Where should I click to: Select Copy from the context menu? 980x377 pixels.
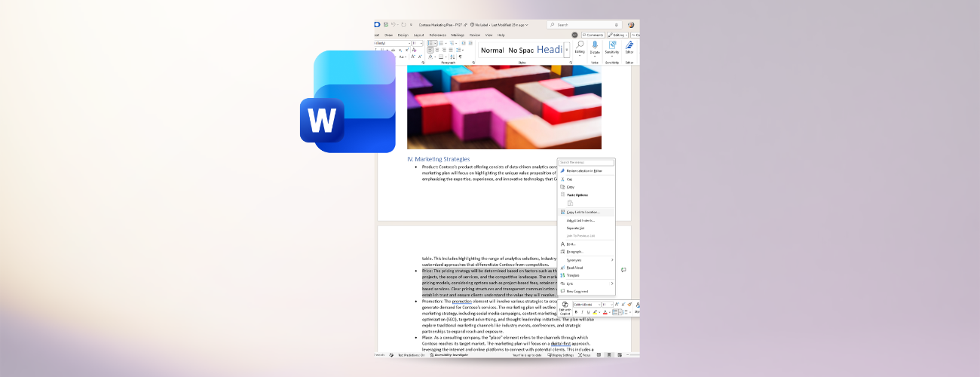click(586, 187)
